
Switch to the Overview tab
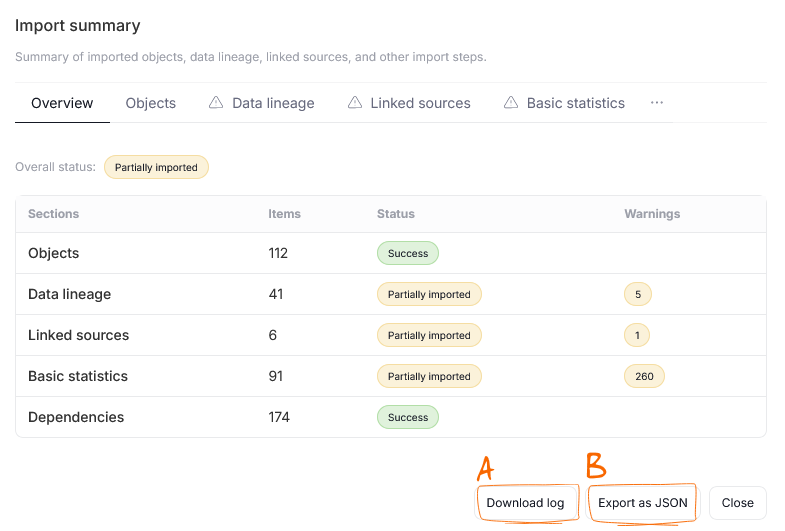tap(62, 103)
